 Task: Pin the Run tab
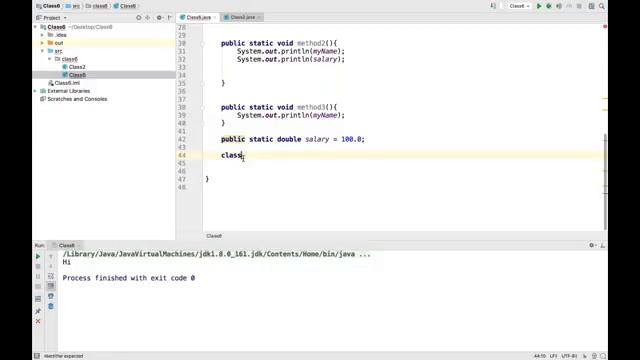click(x=38, y=311)
